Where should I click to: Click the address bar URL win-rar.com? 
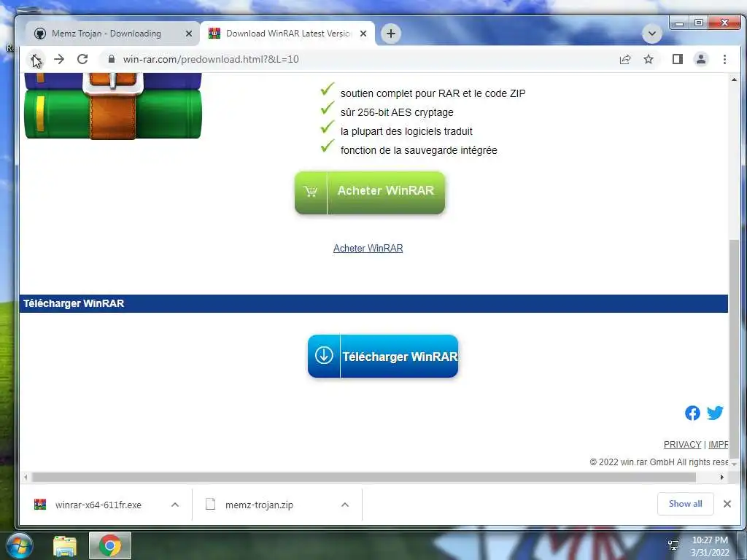click(x=211, y=60)
